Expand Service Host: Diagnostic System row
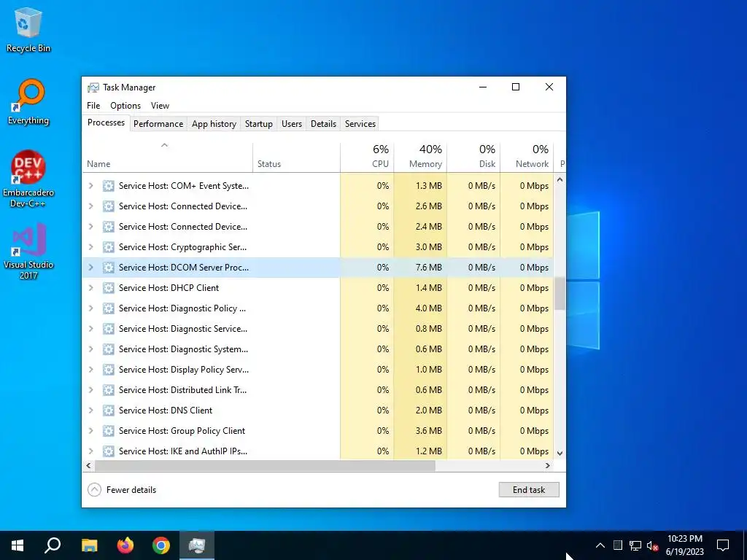 [x=90, y=349]
